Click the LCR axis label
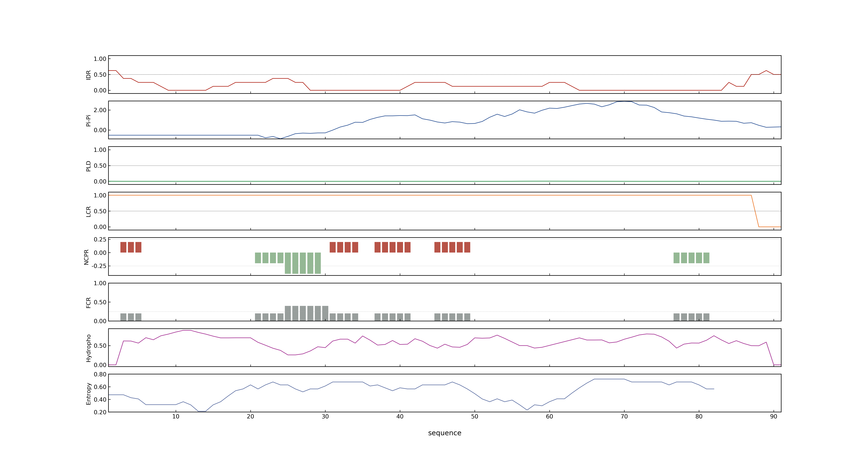 click(x=88, y=211)
